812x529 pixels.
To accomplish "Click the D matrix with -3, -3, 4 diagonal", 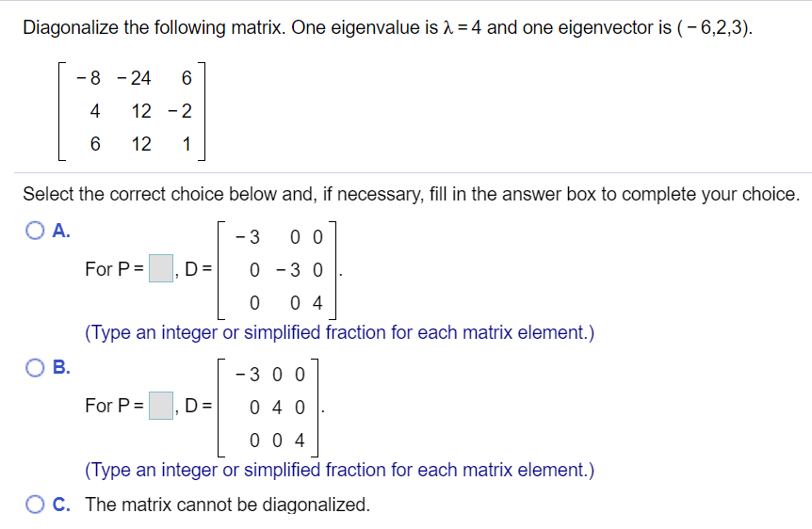I will (277, 270).
